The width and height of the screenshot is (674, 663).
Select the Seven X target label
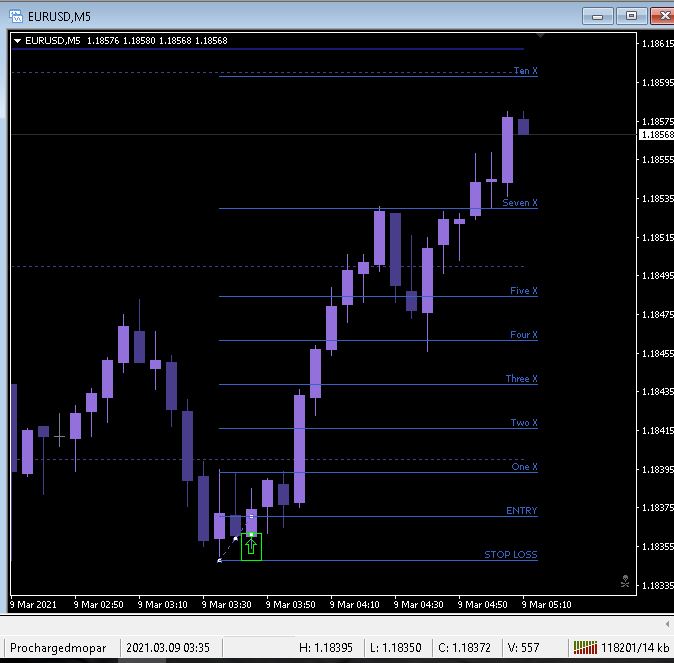[520, 203]
